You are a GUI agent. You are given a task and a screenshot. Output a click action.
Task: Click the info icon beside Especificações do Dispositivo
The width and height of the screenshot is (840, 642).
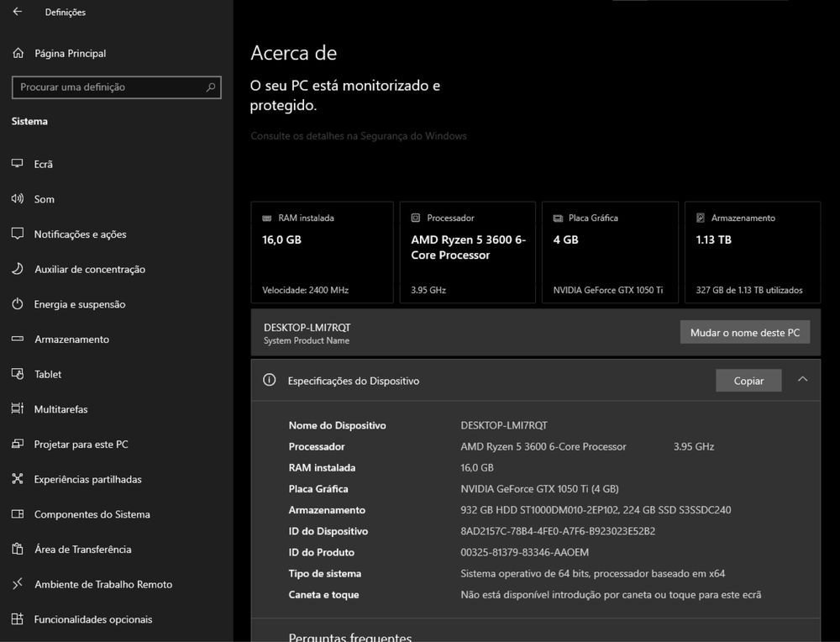pyautogui.click(x=270, y=380)
